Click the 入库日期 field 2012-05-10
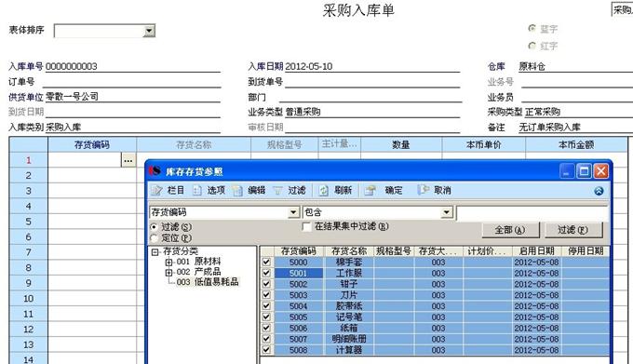 (371, 66)
